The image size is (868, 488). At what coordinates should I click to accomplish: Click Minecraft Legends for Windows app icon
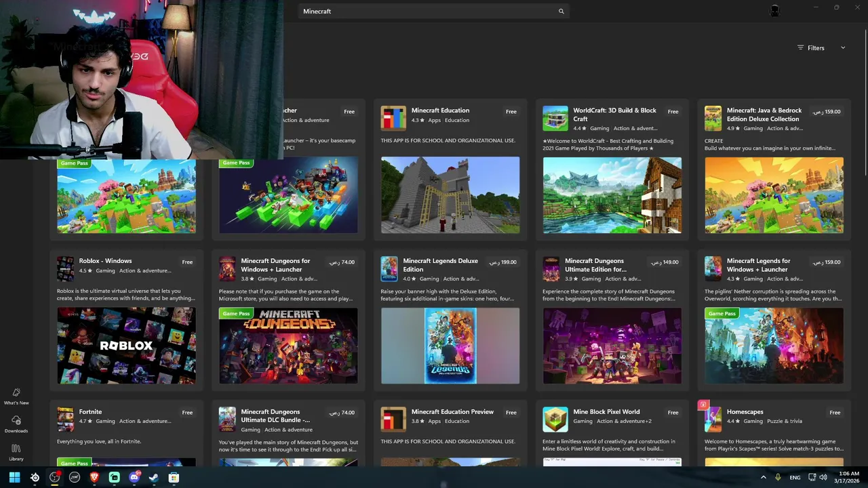713,268
